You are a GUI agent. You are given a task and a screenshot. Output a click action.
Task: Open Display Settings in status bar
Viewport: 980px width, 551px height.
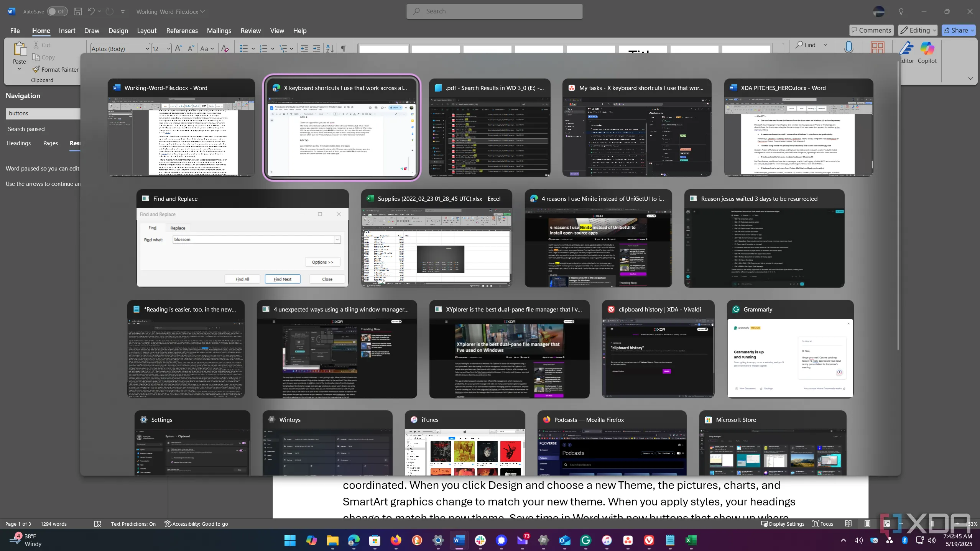(783, 524)
